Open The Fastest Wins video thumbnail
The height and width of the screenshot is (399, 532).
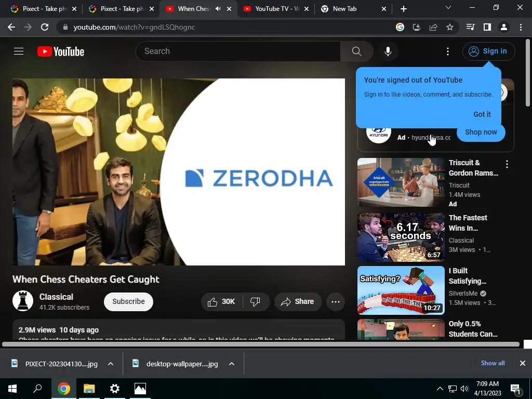pos(401,237)
